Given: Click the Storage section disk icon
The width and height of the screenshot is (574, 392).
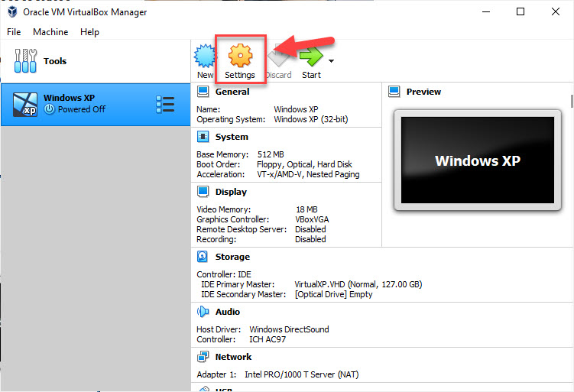Looking at the screenshot, I should click(x=203, y=257).
